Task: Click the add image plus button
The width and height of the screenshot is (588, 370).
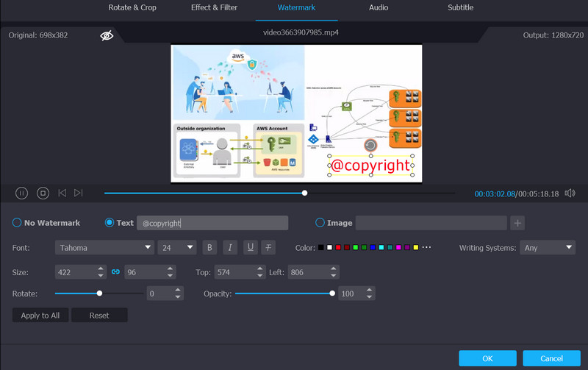Action: (517, 223)
